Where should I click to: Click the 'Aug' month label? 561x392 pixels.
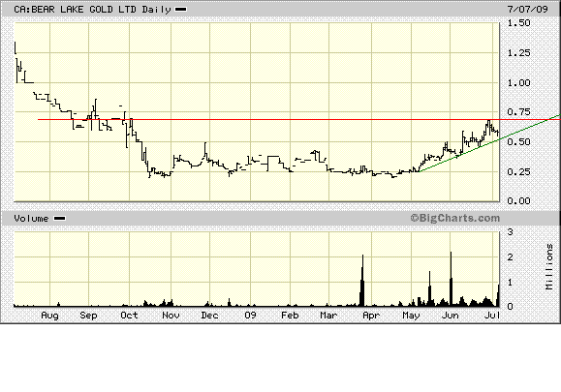point(49,316)
